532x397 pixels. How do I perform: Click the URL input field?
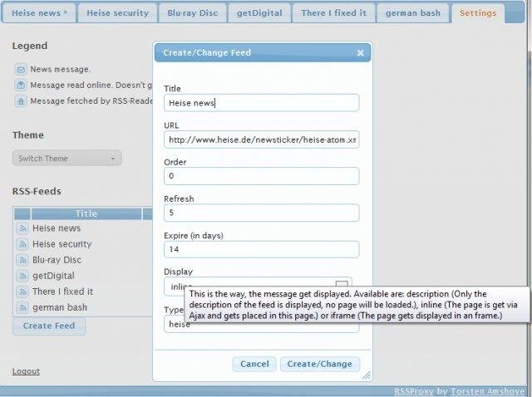pos(261,140)
